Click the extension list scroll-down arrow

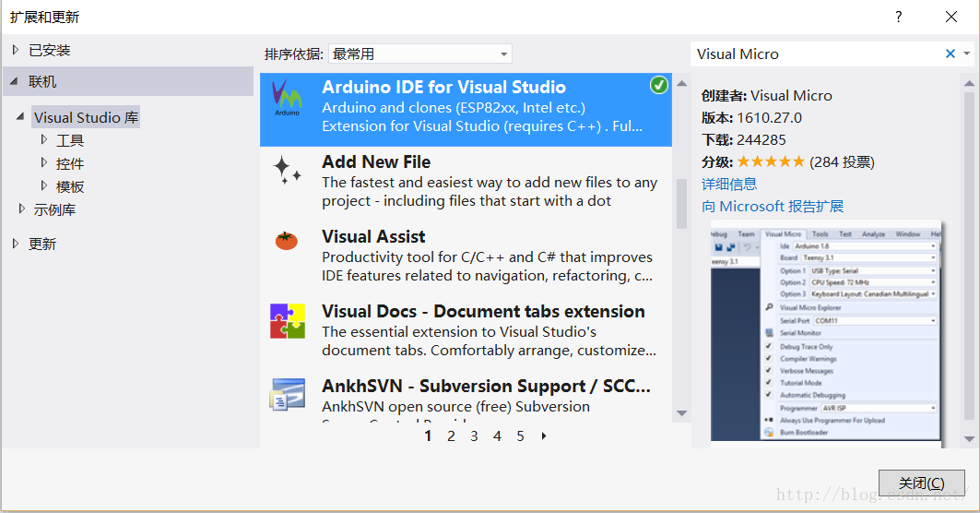[x=682, y=413]
